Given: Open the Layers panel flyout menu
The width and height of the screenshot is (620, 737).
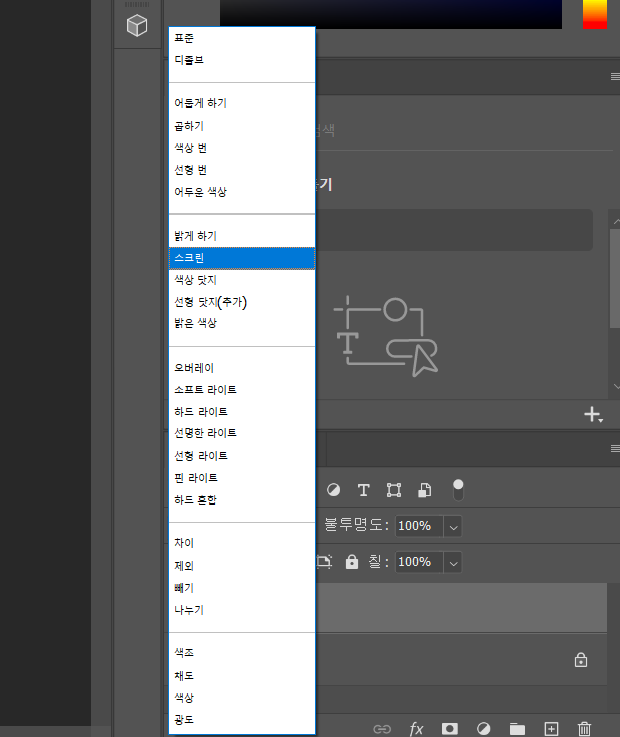Looking at the screenshot, I should tap(615, 448).
